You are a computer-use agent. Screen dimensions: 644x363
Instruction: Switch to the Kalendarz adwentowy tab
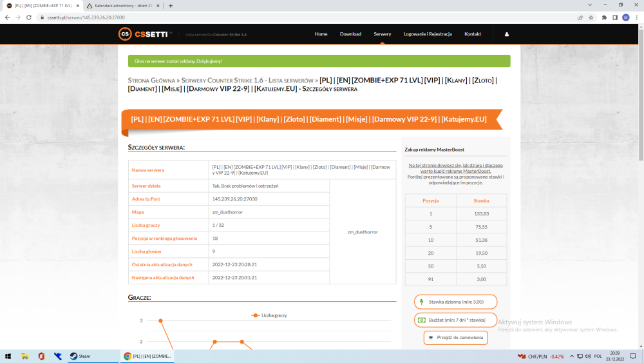pyautogui.click(x=123, y=6)
